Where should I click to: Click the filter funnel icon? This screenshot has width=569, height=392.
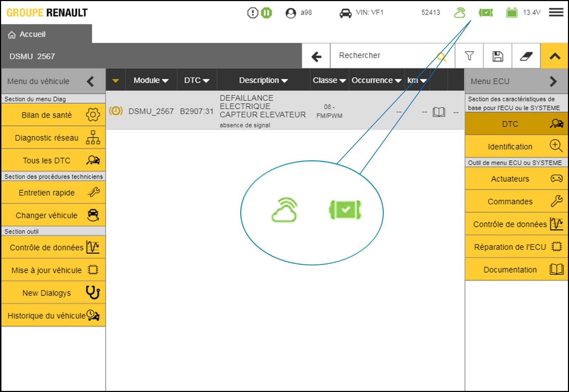[x=469, y=56]
